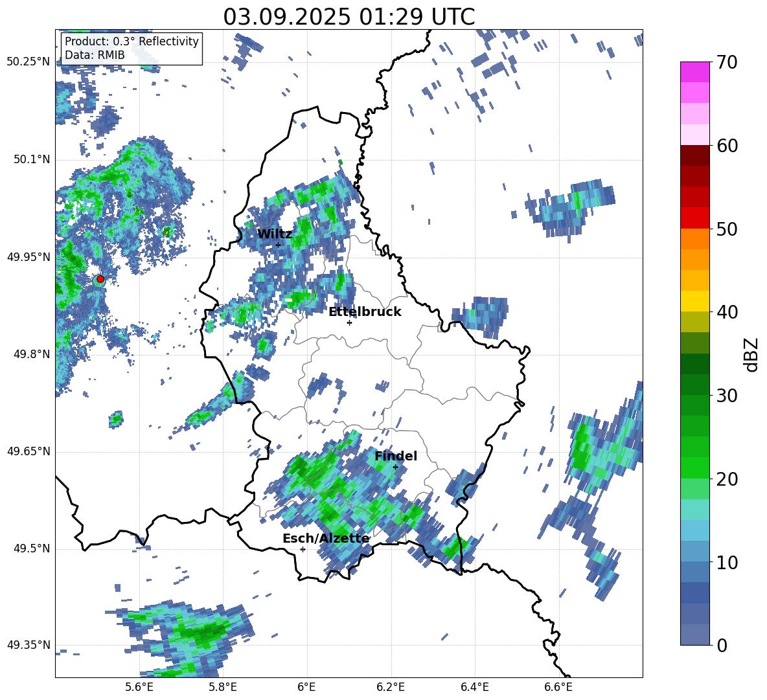Click the 49.65°N latitude tick label
The height and width of the screenshot is (700, 767).
pos(29,451)
